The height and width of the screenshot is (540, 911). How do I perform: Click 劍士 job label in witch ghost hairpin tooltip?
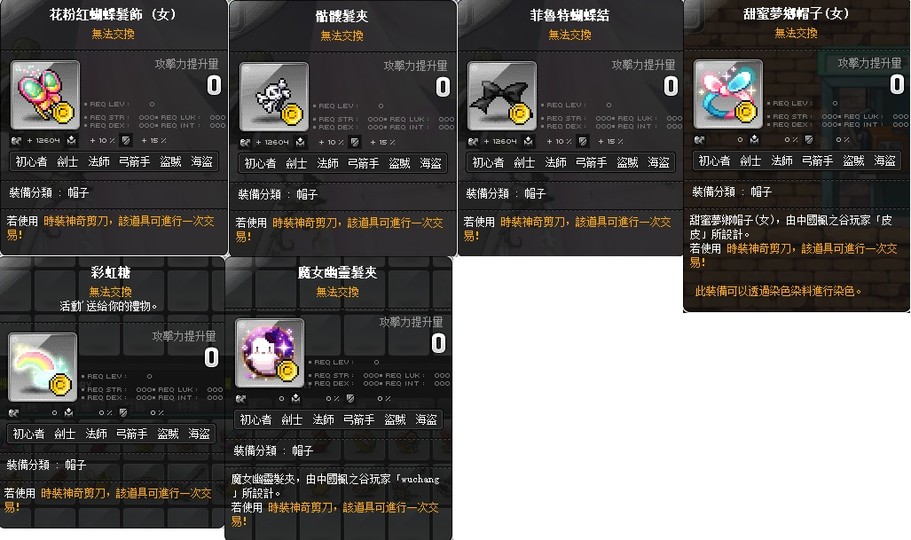292,419
